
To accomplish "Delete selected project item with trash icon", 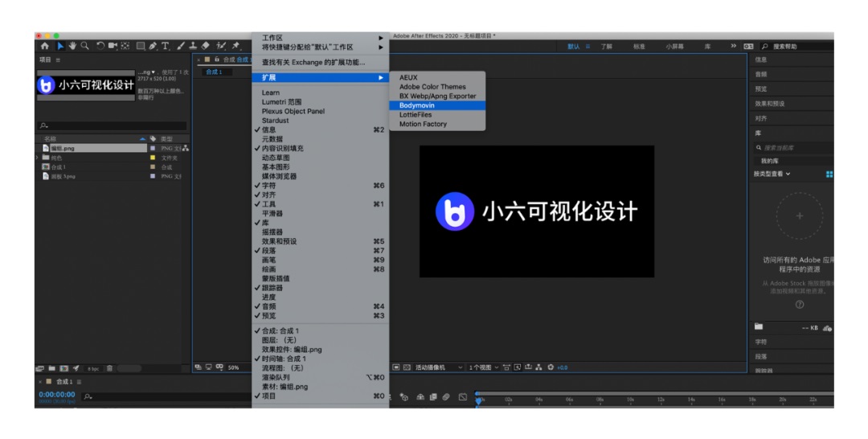I will (109, 368).
